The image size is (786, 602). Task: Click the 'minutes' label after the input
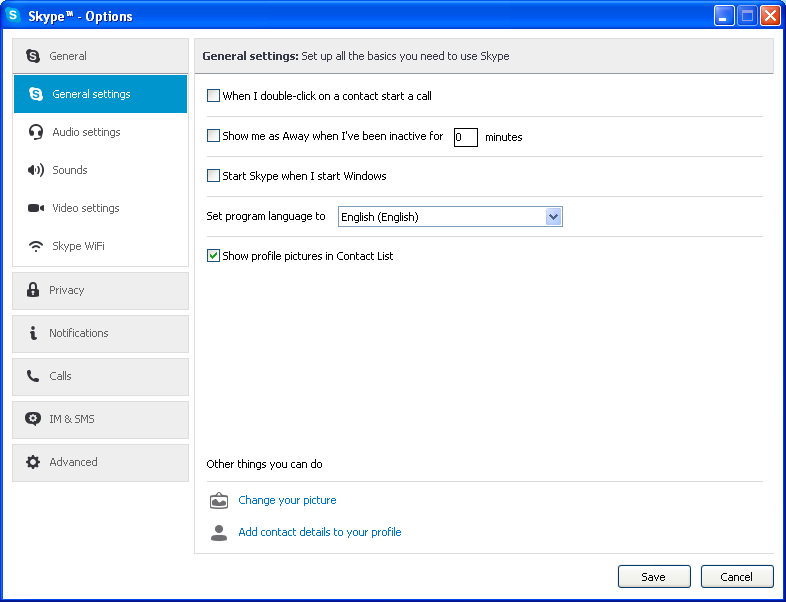[x=504, y=137]
